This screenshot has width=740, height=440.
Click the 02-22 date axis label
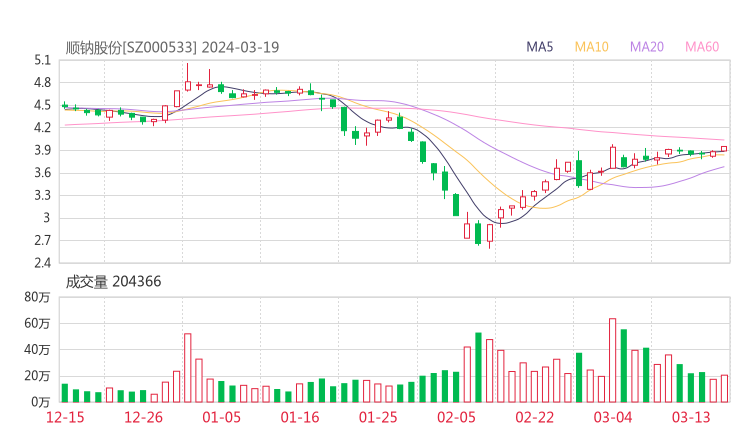[x=534, y=417]
